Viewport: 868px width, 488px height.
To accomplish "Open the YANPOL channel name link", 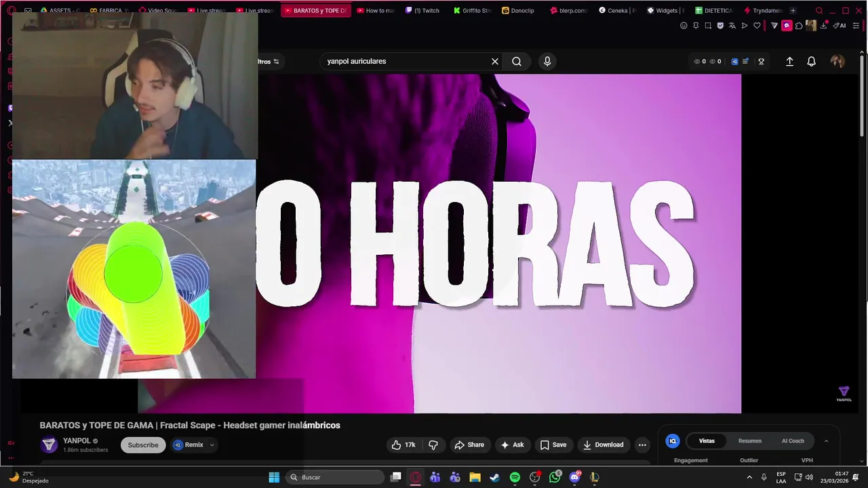I will coord(77,441).
